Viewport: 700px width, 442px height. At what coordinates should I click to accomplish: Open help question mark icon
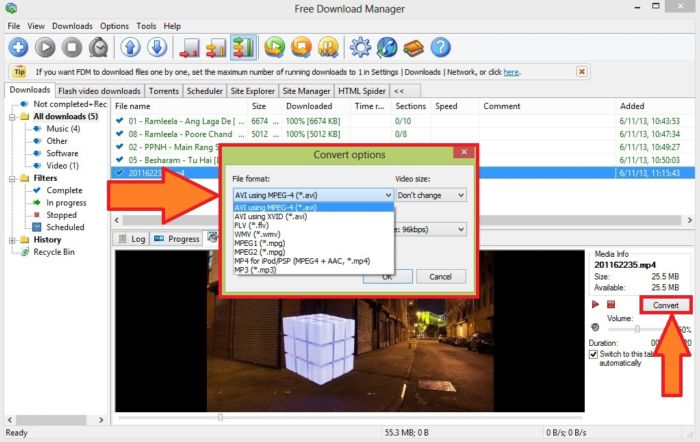441,47
